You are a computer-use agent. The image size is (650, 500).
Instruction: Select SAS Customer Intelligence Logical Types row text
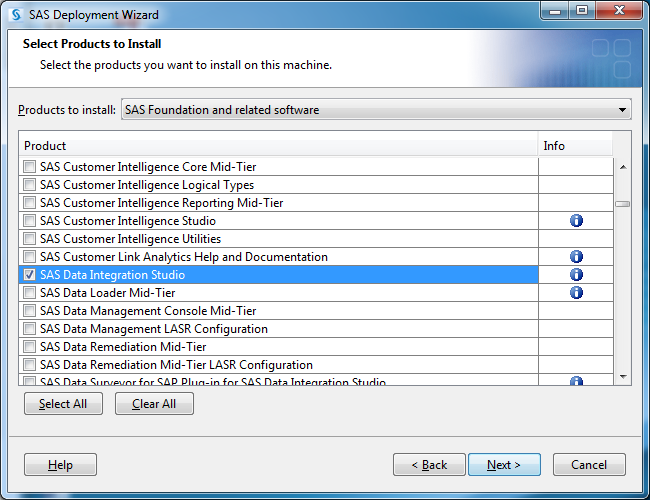147,185
